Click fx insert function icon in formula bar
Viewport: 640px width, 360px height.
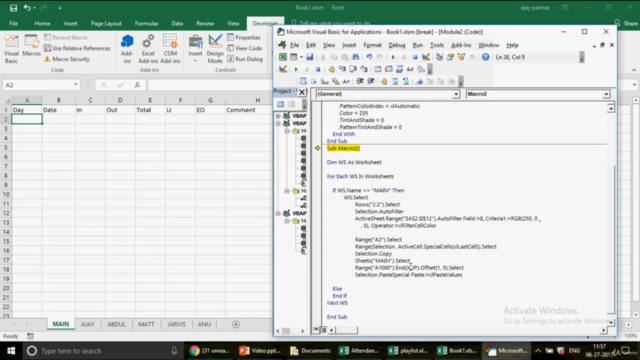pos(138,85)
